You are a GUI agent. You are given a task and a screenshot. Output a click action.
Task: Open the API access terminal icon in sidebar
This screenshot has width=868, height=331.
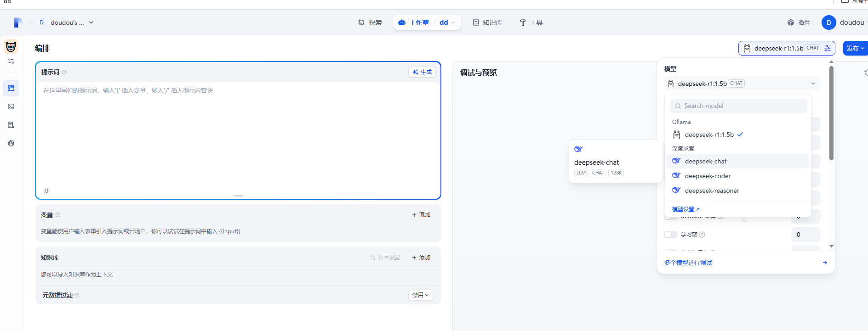click(11, 107)
